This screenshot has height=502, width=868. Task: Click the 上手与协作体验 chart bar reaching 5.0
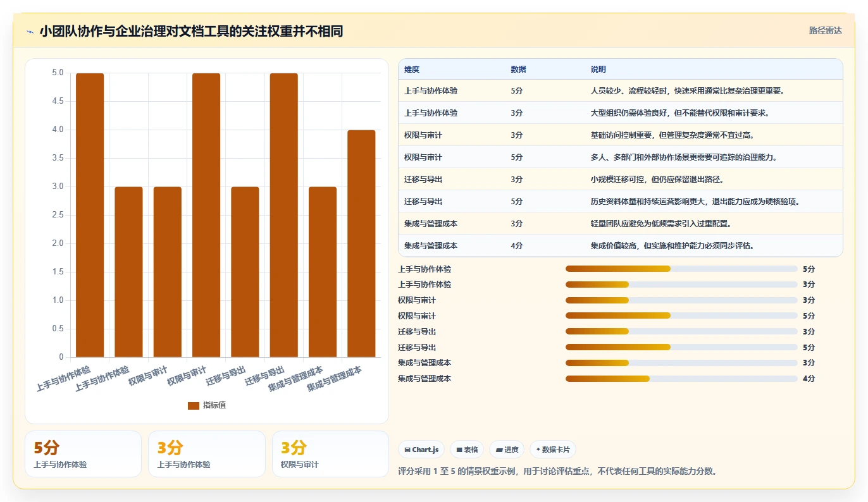90,215
